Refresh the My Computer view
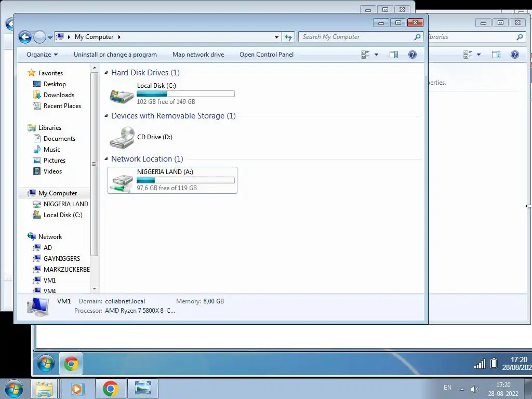 coord(288,37)
